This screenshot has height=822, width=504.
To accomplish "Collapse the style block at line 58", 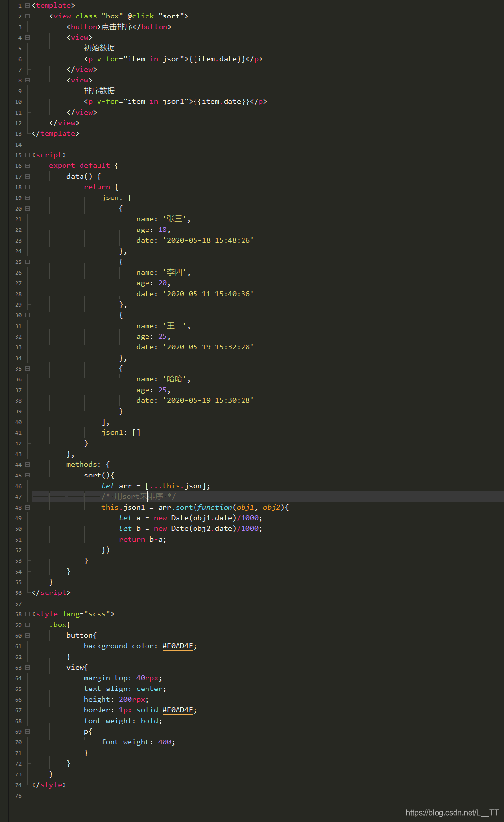I will pos(27,614).
